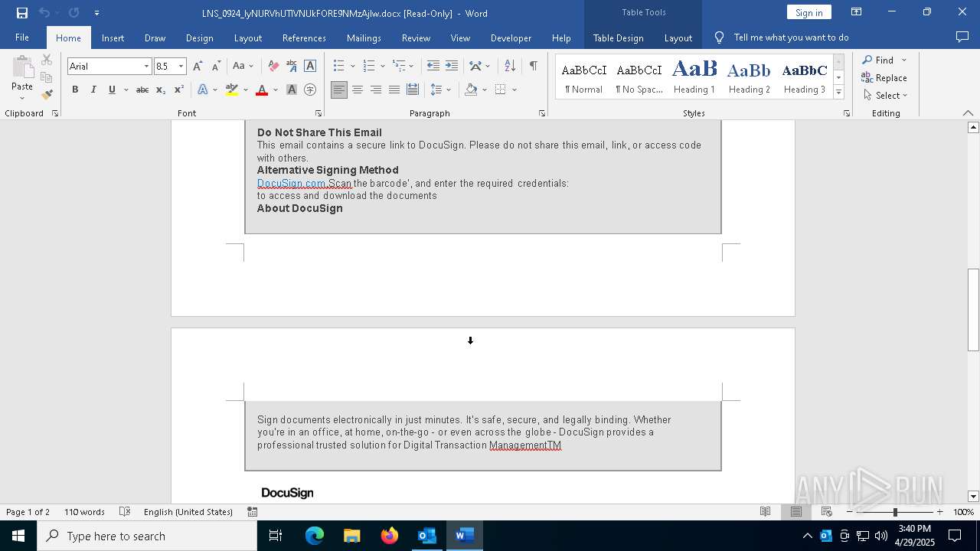Toggle Print Layout view in status bar

[796, 512]
